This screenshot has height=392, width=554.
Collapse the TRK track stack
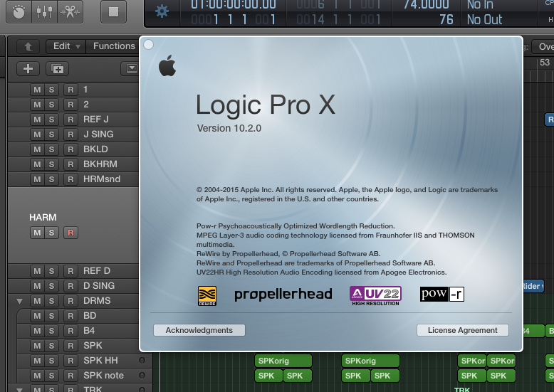click(x=19, y=390)
